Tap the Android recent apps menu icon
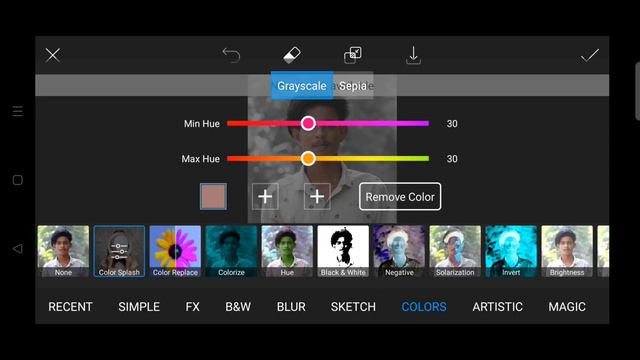This screenshot has width=640, height=360. [18, 111]
